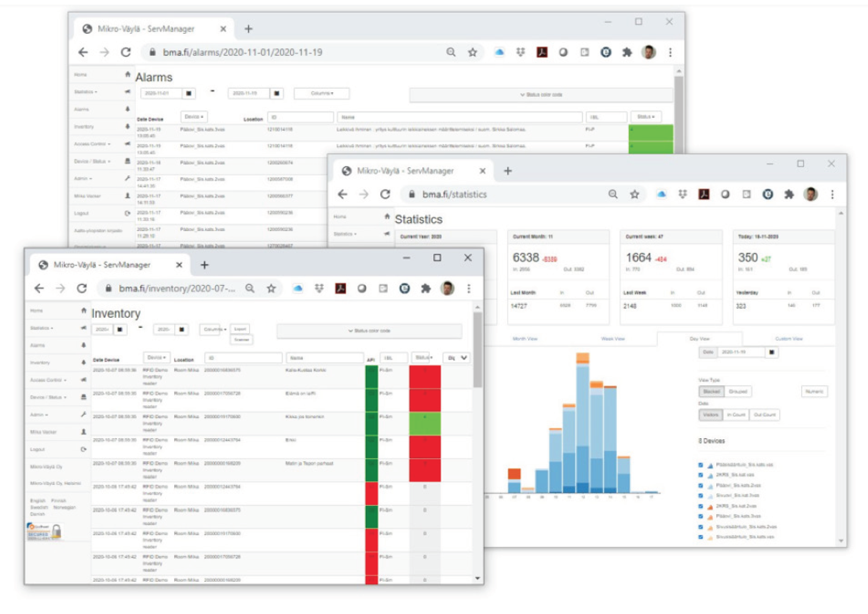Select the Grouped view type button

click(738, 392)
